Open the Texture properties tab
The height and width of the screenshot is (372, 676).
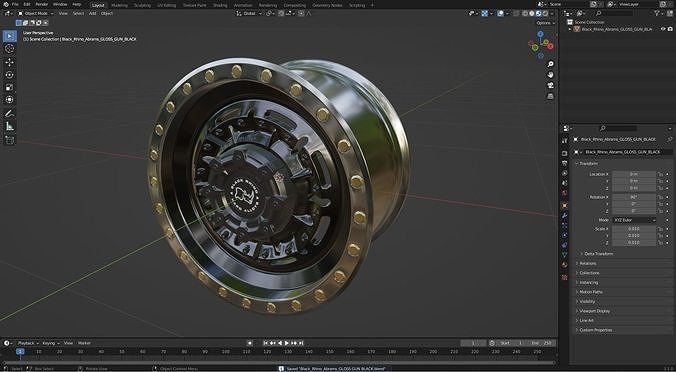point(565,278)
